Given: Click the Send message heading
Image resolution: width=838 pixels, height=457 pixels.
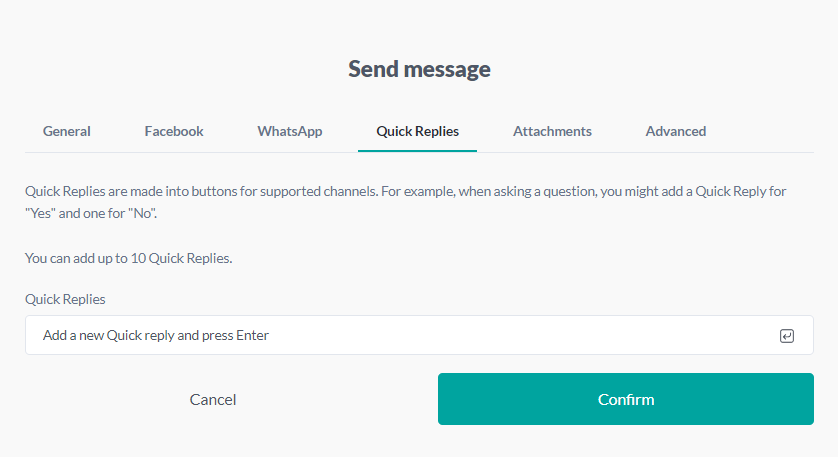Looking at the screenshot, I should (419, 69).
